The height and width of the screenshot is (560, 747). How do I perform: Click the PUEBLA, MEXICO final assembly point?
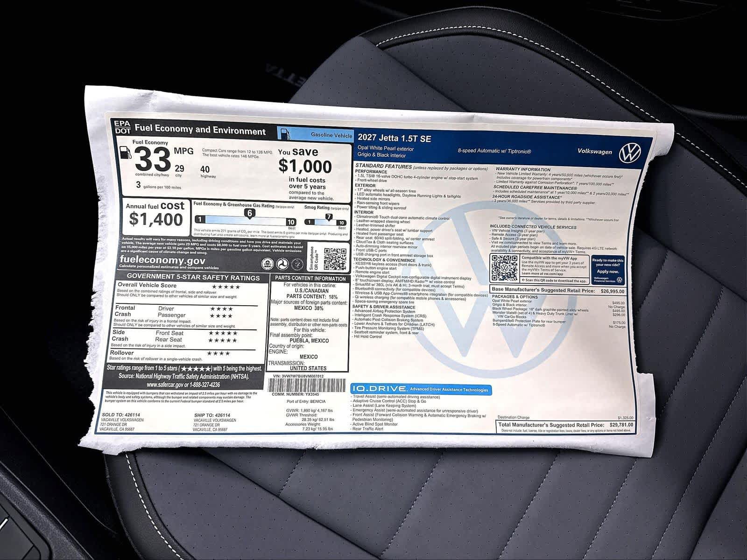[x=309, y=341]
